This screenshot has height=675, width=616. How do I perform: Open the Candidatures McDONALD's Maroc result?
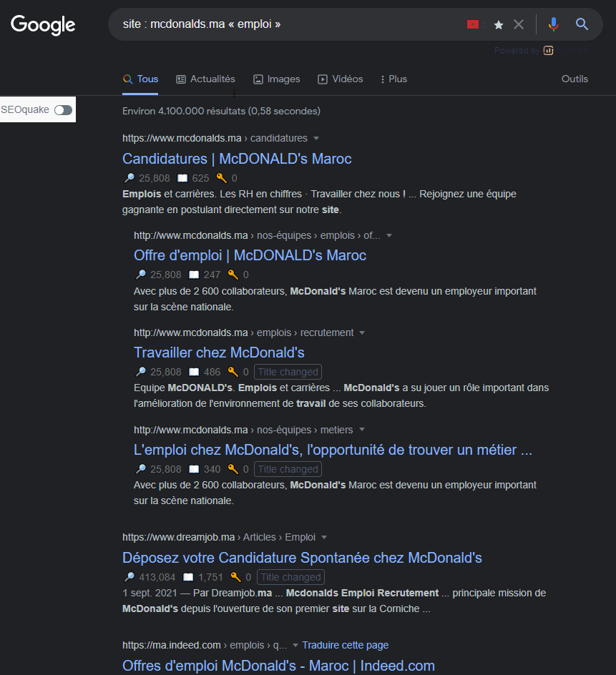point(237,158)
